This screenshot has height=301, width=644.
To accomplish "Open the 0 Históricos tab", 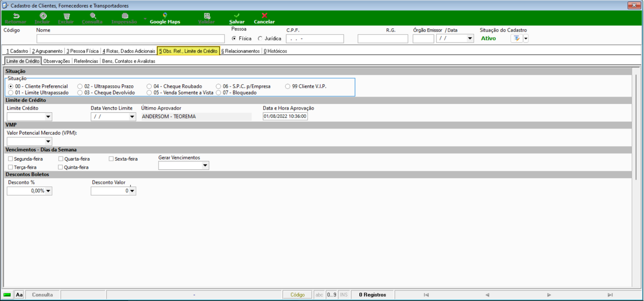I will click(x=275, y=51).
